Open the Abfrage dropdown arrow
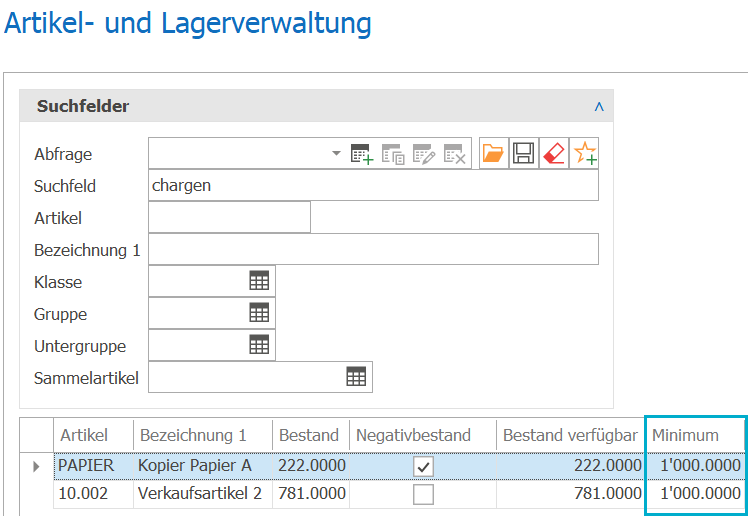The height and width of the screenshot is (516, 748). coord(336,154)
